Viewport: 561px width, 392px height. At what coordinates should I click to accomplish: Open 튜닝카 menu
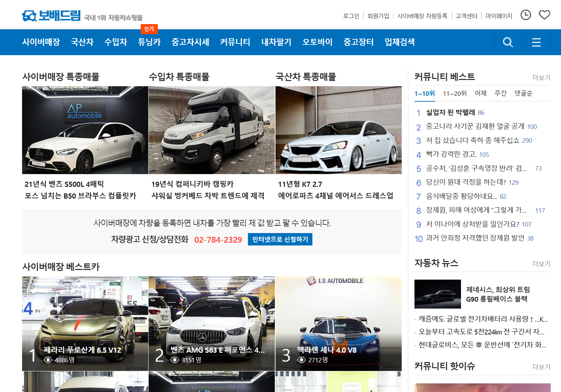[149, 42]
